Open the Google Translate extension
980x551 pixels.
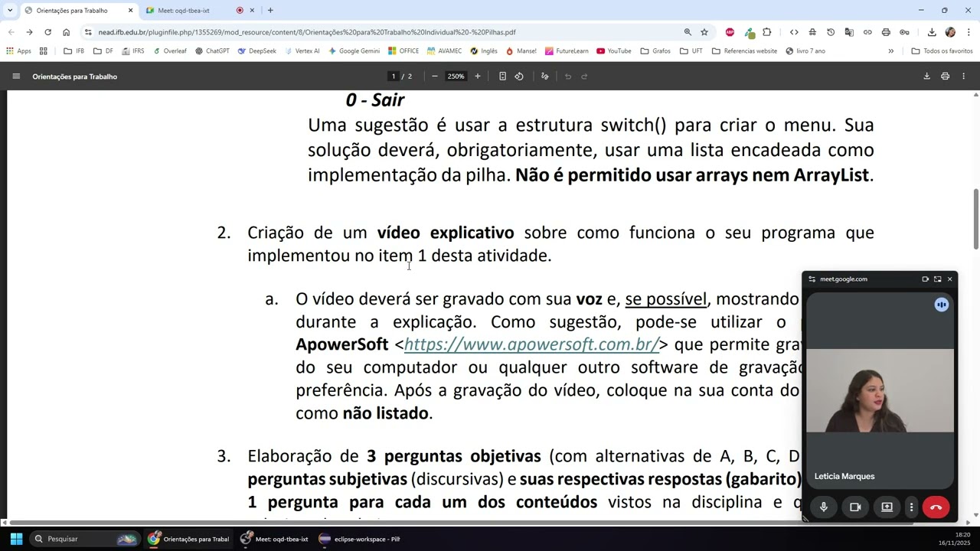(849, 32)
